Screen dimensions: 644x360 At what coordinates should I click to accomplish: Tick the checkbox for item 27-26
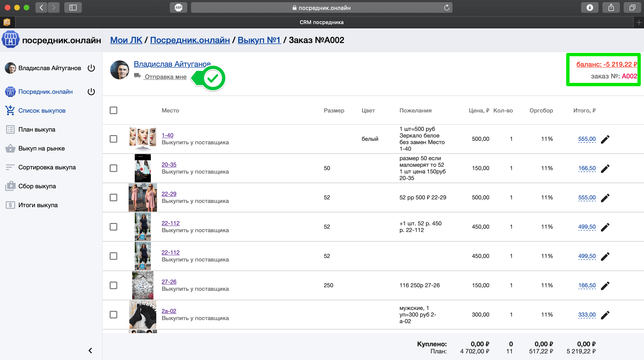click(x=113, y=285)
